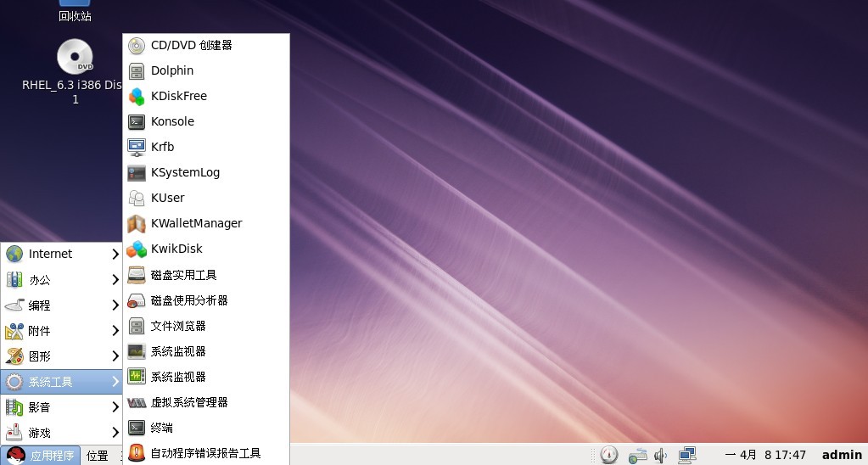868x465 pixels.
Task: Open 磁盘实用工具 disk utility
Action: (x=206, y=275)
